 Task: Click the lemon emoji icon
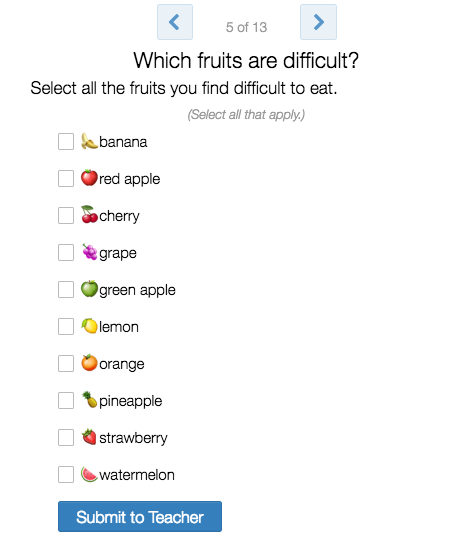tap(89, 326)
